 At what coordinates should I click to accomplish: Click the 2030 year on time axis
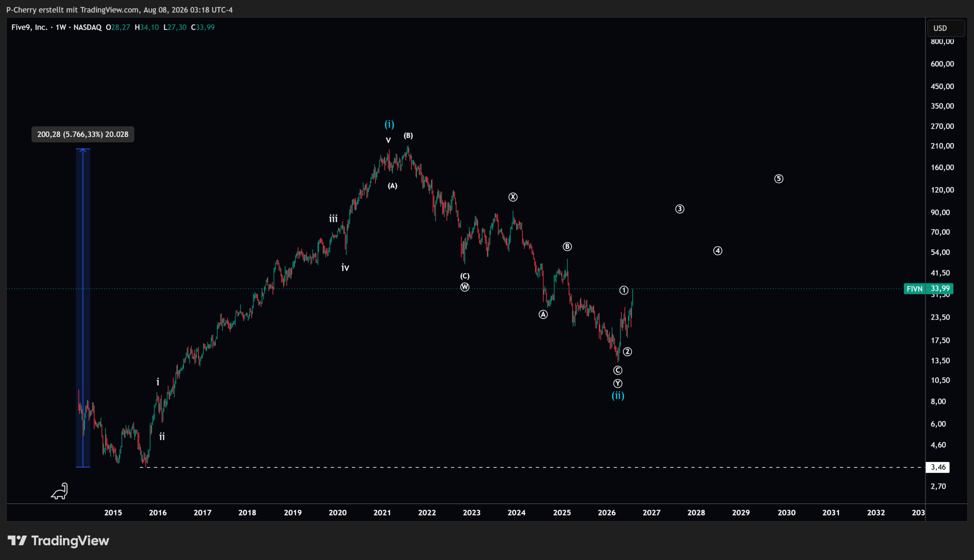786,513
